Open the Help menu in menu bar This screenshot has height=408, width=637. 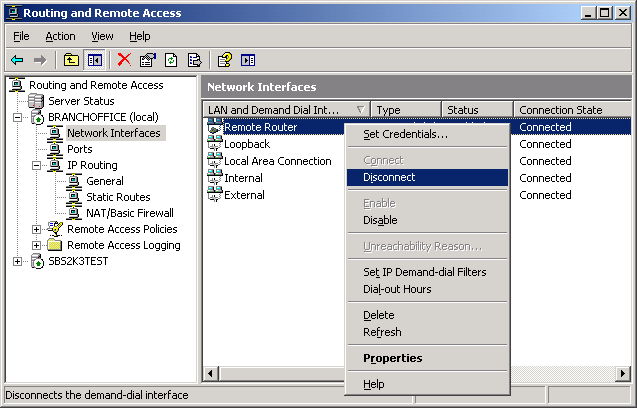click(140, 36)
